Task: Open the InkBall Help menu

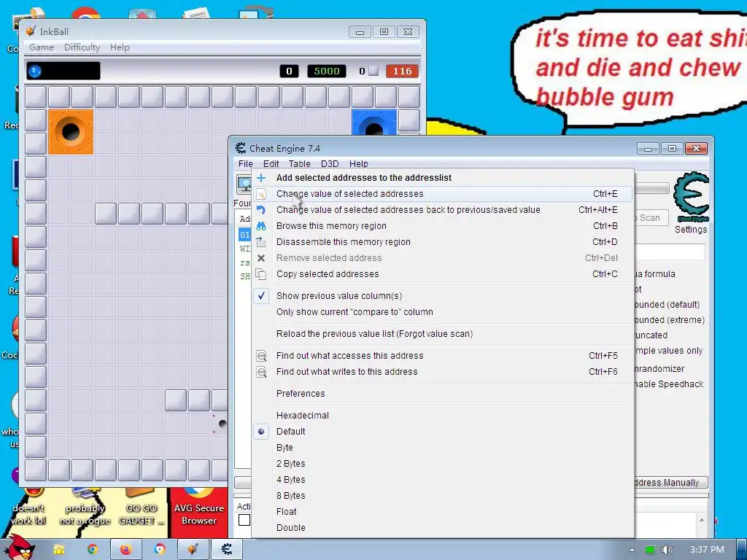Action: (120, 47)
